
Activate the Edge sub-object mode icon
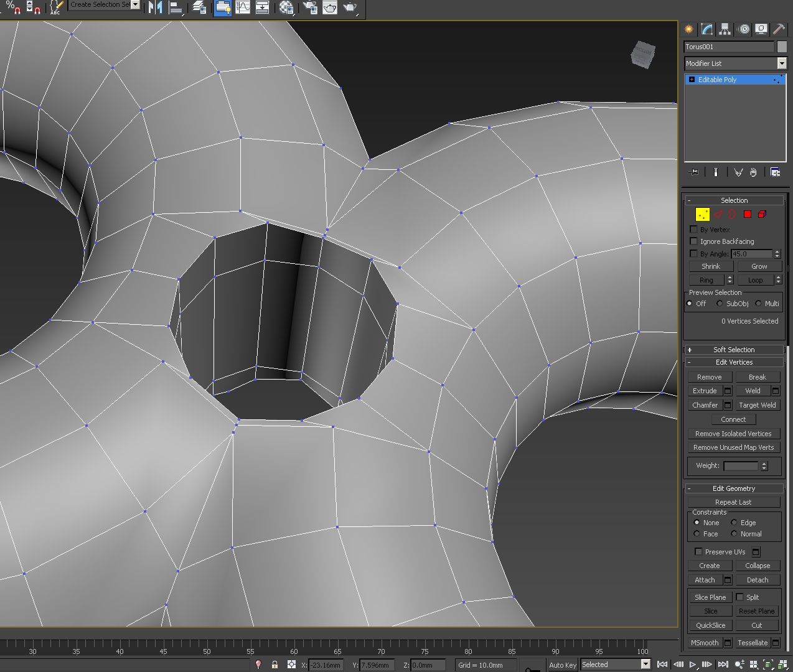[x=718, y=214]
